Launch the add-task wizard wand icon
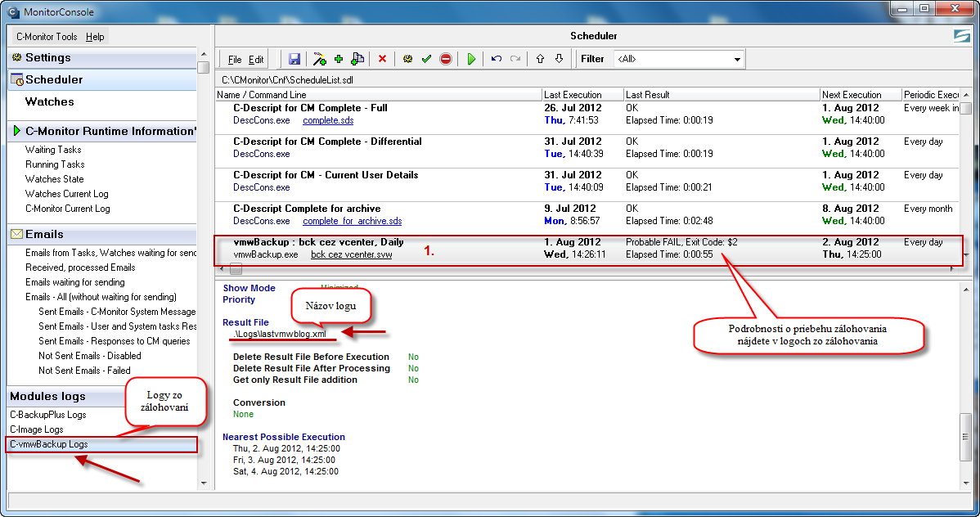Viewport: 980px width, 517px height. (319, 59)
